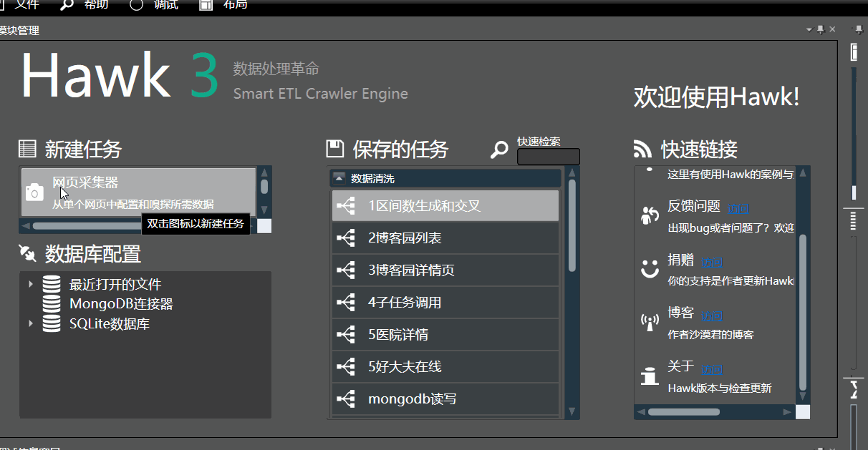Open the 捐赠 访问 link
This screenshot has width=868, height=450.
click(711, 262)
